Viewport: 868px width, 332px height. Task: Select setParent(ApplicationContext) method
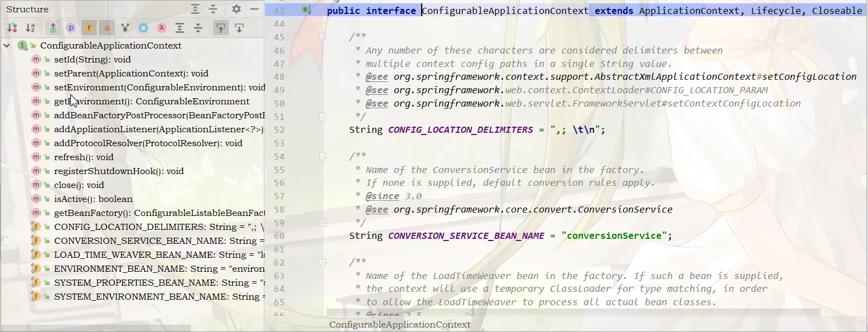(x=131, y=73)
